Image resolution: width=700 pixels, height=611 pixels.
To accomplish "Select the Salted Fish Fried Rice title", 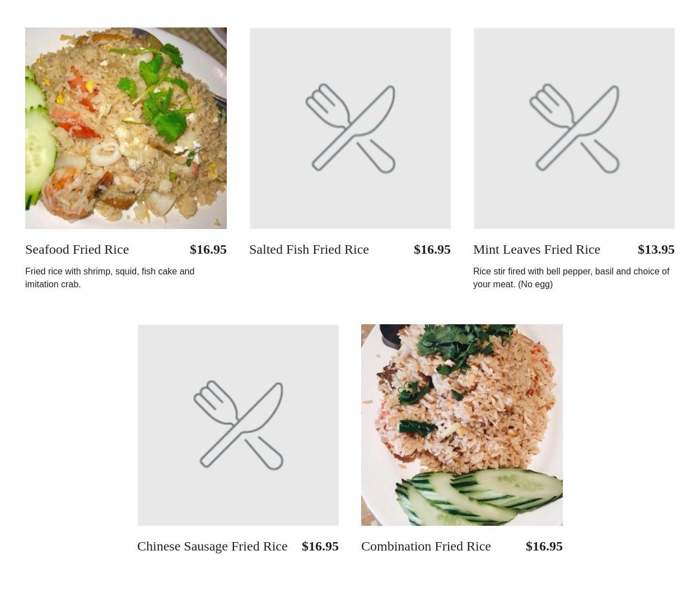I will 309,249.
